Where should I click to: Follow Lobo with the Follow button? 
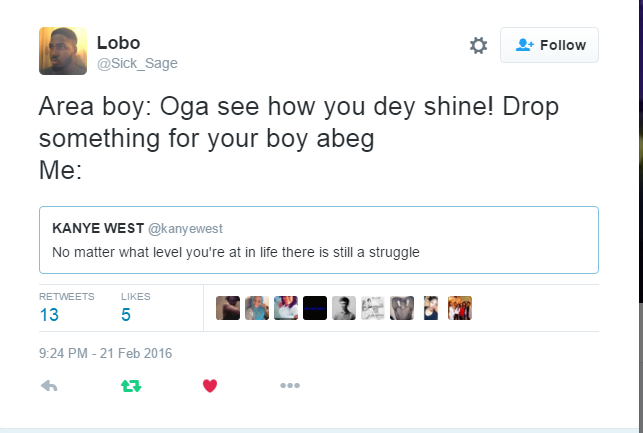tap(549, 45)
